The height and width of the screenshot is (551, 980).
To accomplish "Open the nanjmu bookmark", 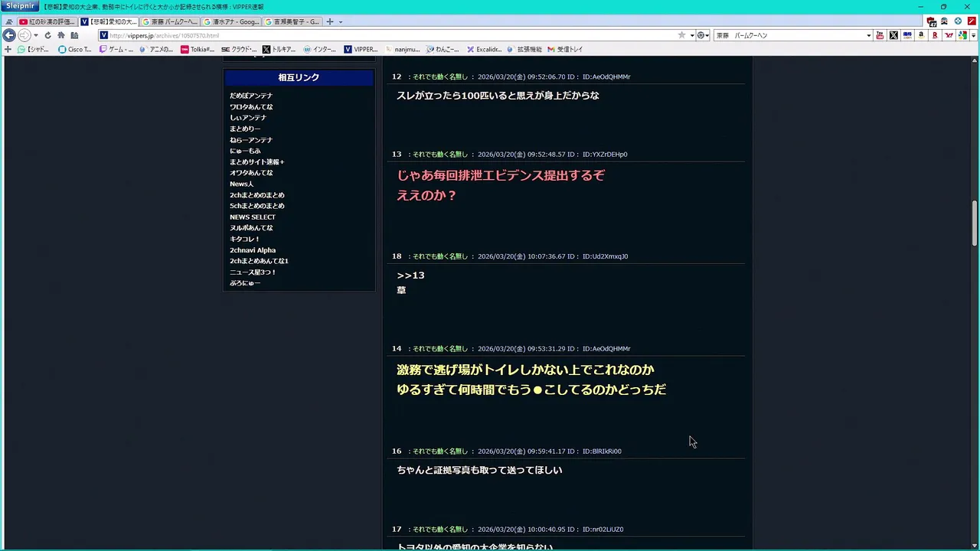I will (x=402, y=49).
